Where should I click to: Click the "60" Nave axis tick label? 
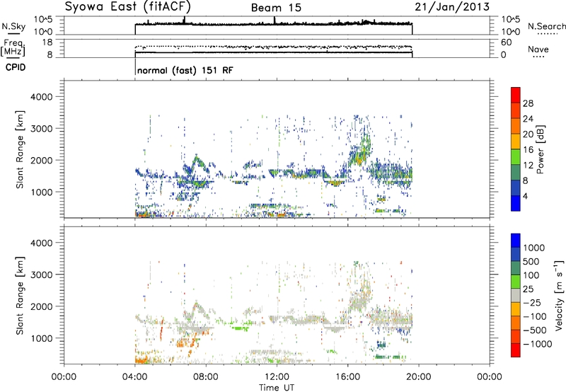[507, 42]
